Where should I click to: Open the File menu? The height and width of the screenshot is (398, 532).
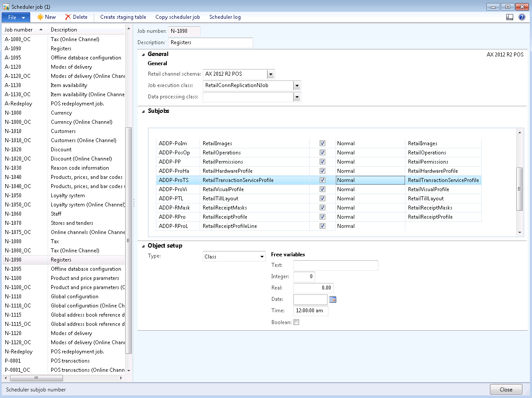(16, 17)
